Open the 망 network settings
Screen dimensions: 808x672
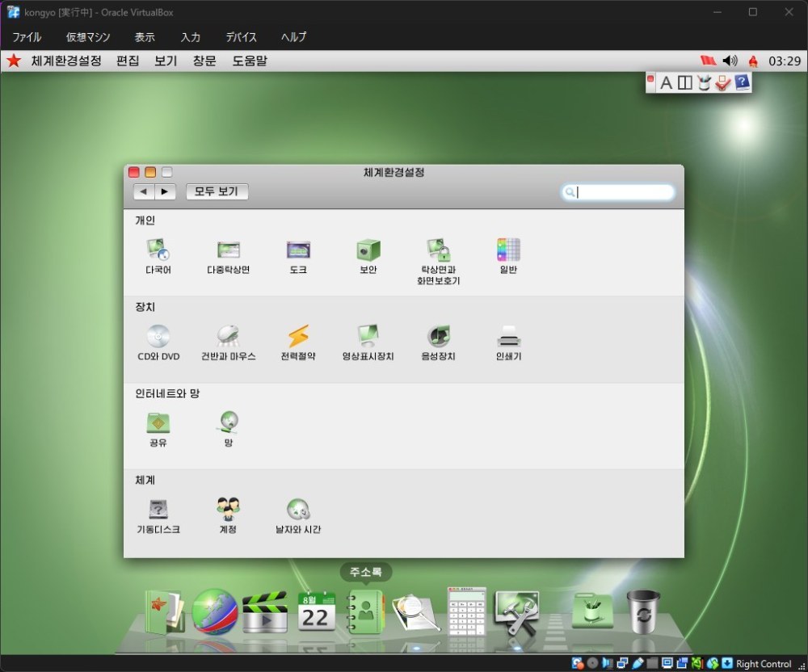[229, 429]
